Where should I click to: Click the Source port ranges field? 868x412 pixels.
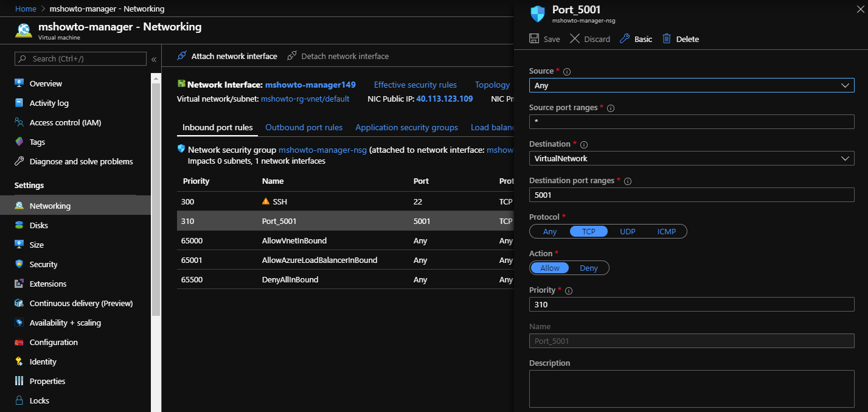pos(692,122)
